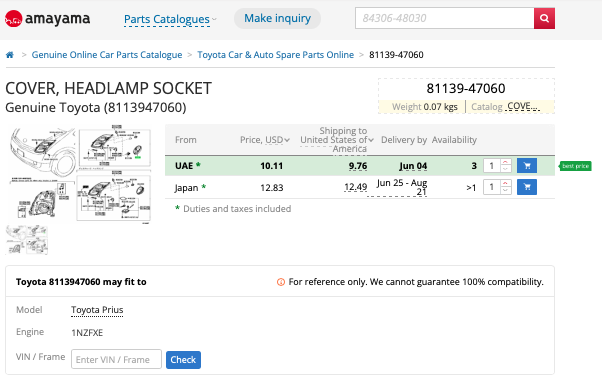The height and width of the screenshot is (386, 602).
Task: Decrease quantity for the UAE row
Action: (506, 169)
